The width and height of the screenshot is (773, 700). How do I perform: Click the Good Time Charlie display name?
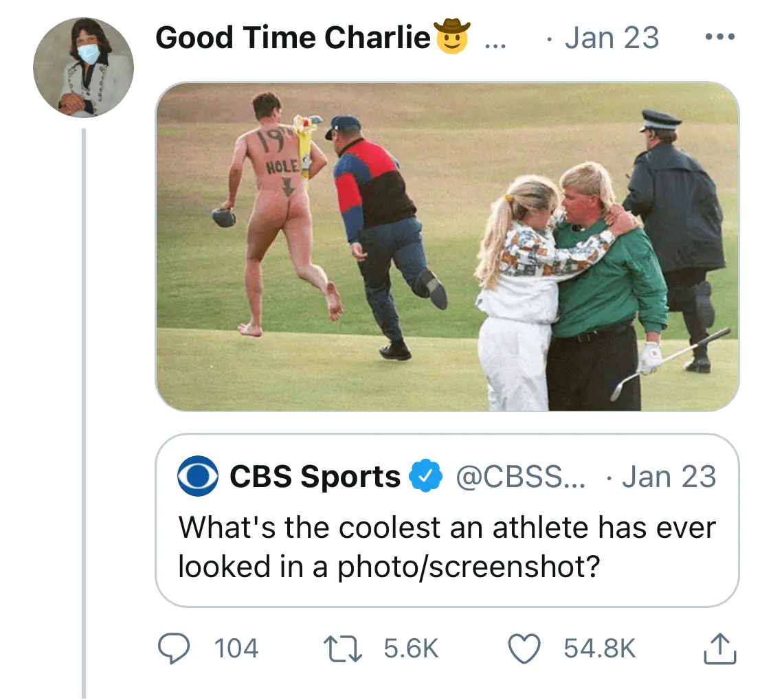(293, 37)
